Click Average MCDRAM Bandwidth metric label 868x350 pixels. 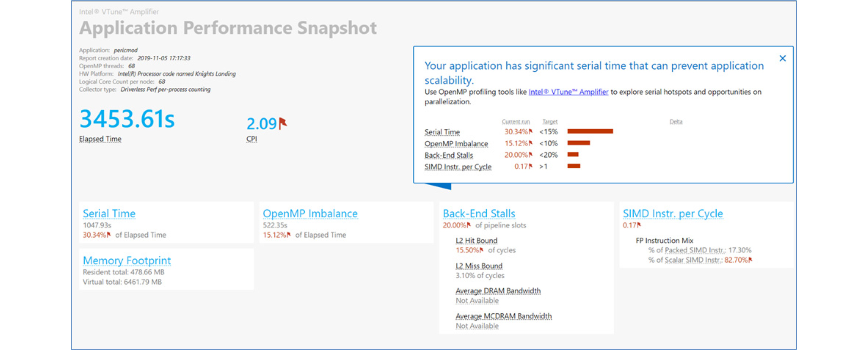pyautogui.click(x=503, y=316)
